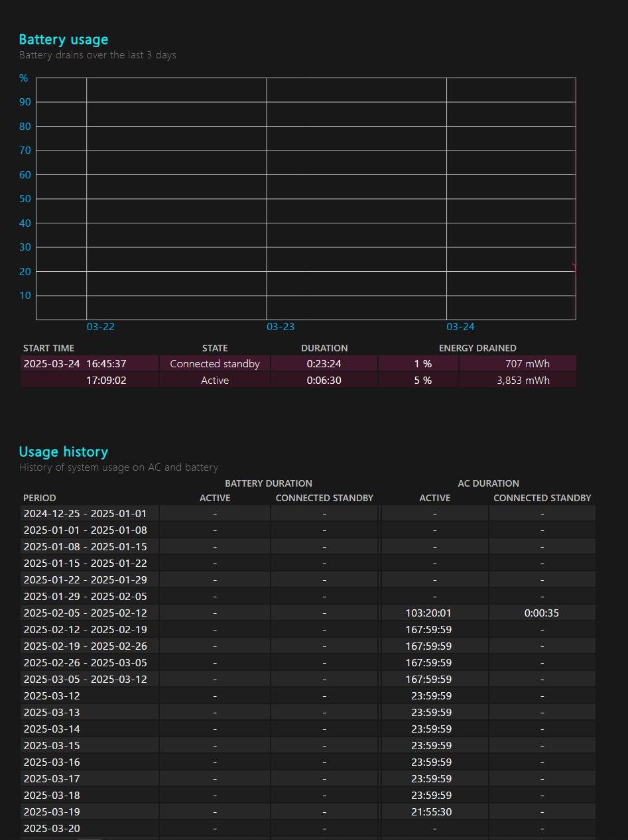Screen dimensions: 628x840
Task: Select period 2025-01-08 - 2025-01-15
Action: pos(86,547)
